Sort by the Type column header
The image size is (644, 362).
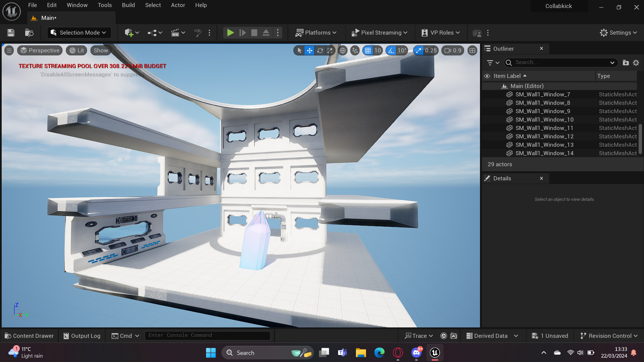pos(616,76)
